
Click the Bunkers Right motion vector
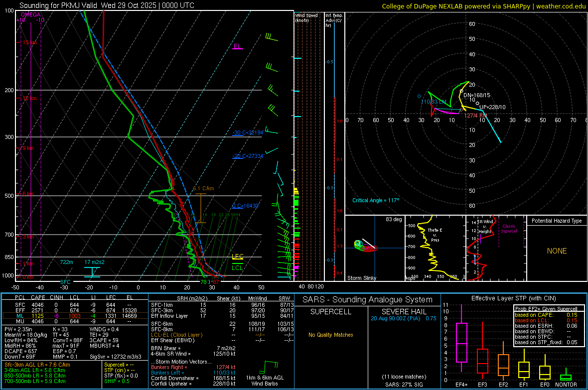click(x=193, y=367)
